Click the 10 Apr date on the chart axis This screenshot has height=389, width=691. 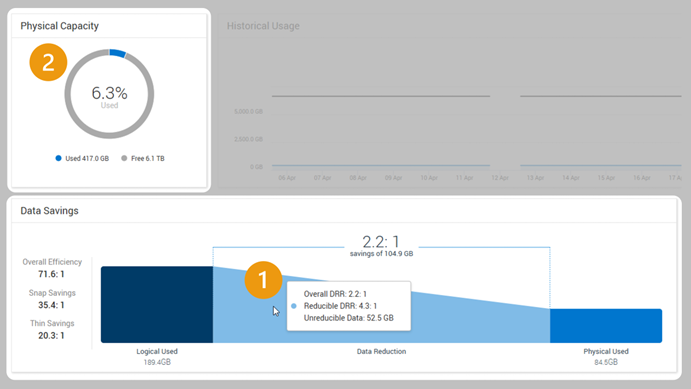point(429,178)
